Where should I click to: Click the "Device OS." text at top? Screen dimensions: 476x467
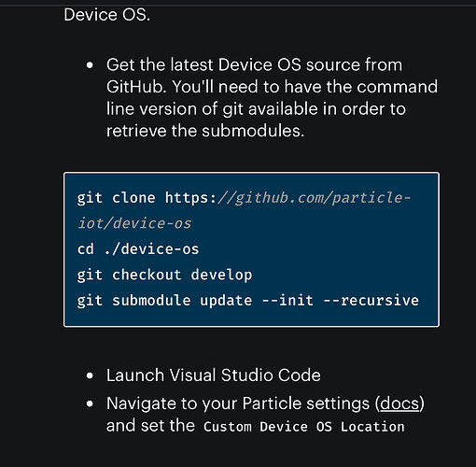107,15
